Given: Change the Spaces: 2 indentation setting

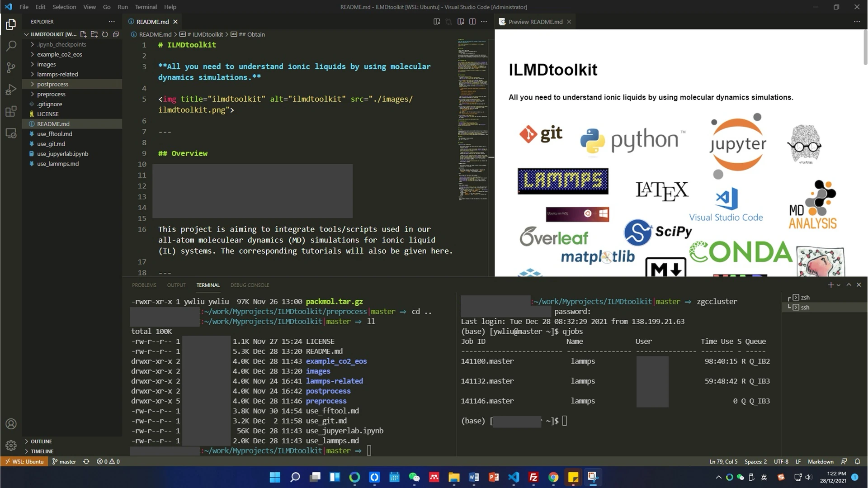Looking at the screenshot, I should (755, 462).
